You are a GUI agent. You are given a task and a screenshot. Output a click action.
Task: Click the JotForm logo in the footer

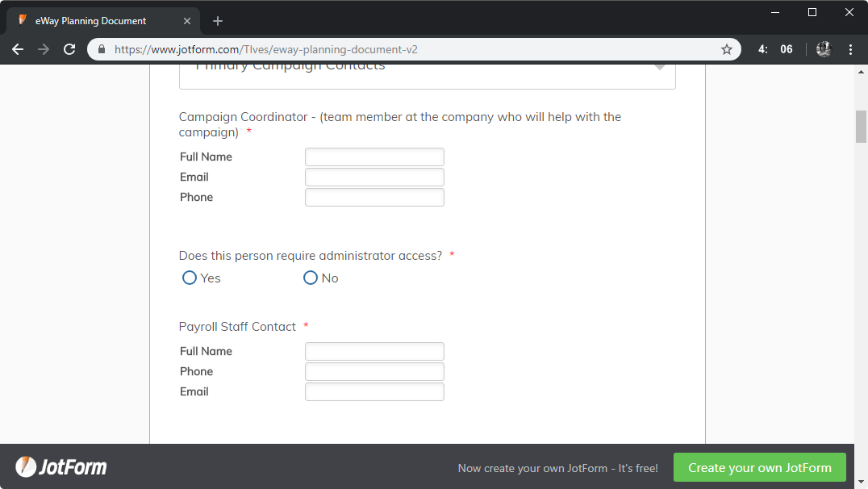pyautogui.click(x=61, y=466)
